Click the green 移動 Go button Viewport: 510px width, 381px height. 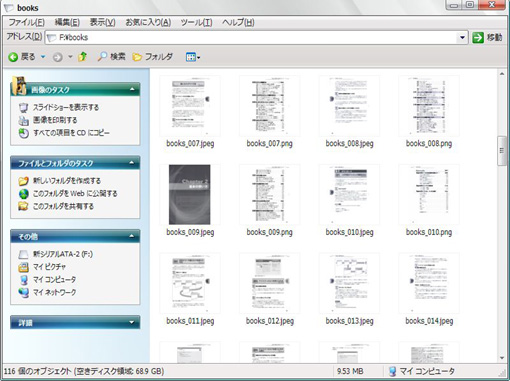tap(487, 37)
